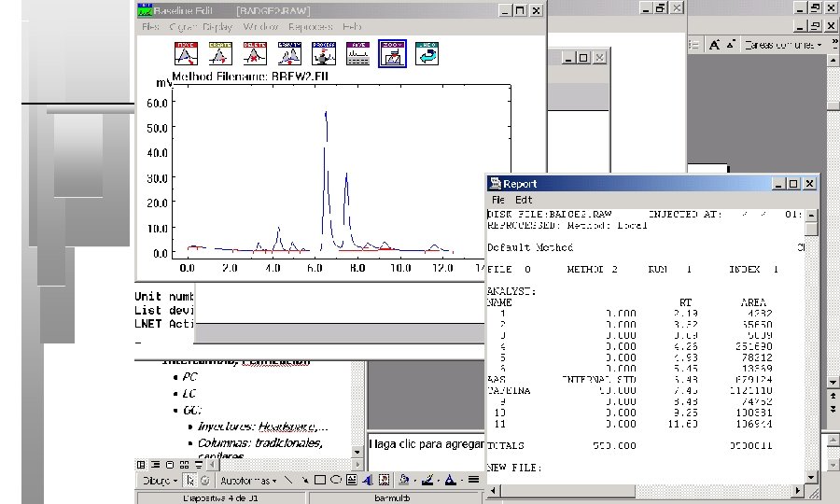This screenshot has height=504, width=840.
Task: Click the 'Columnas: tradicionales' outline line
Action: (259, 443)
